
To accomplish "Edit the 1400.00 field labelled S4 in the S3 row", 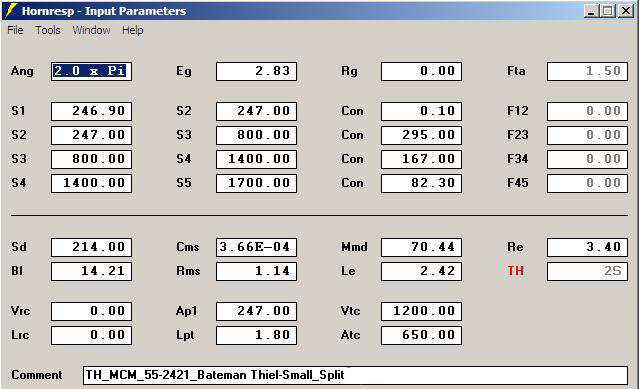I will (256, 159).
